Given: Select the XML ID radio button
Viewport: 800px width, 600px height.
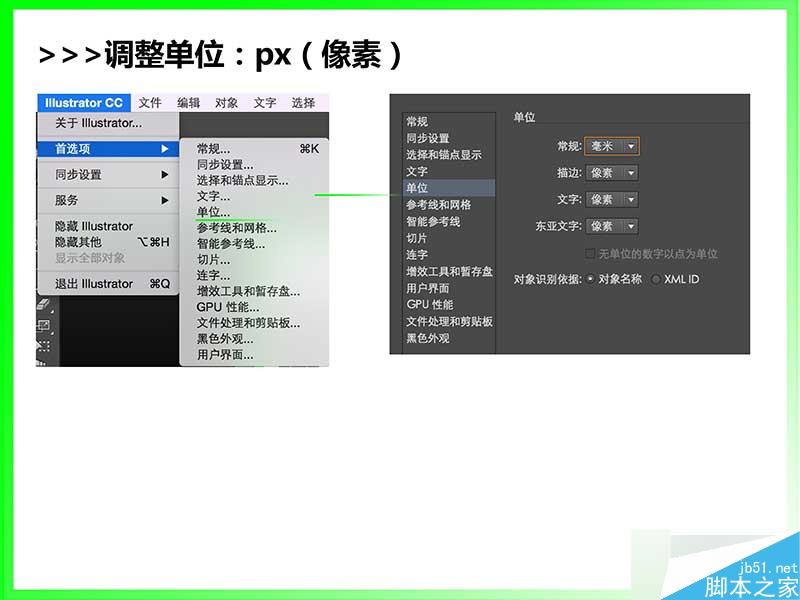Looking at the screenshot, I should tap(656, 279).
